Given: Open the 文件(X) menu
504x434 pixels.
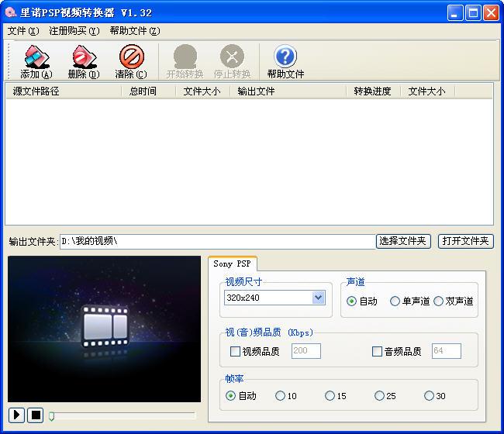Looking at the screenshot, I should (x=23, y=31).
